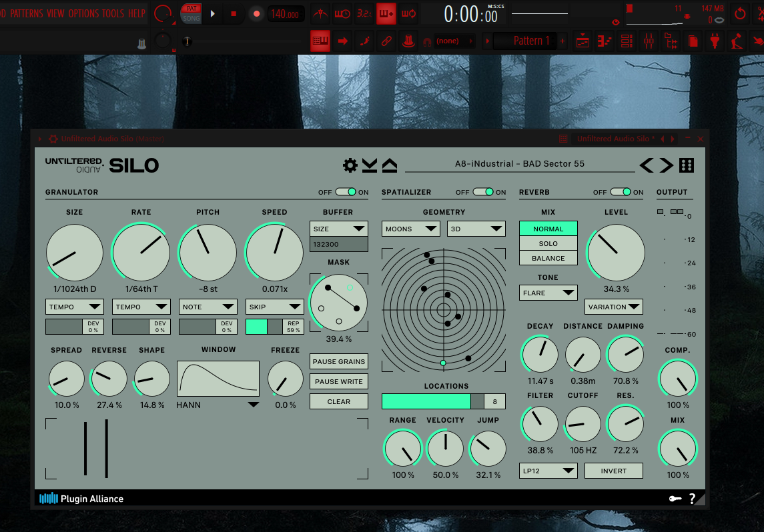Open the PATTERNS menu

[26, 13]
